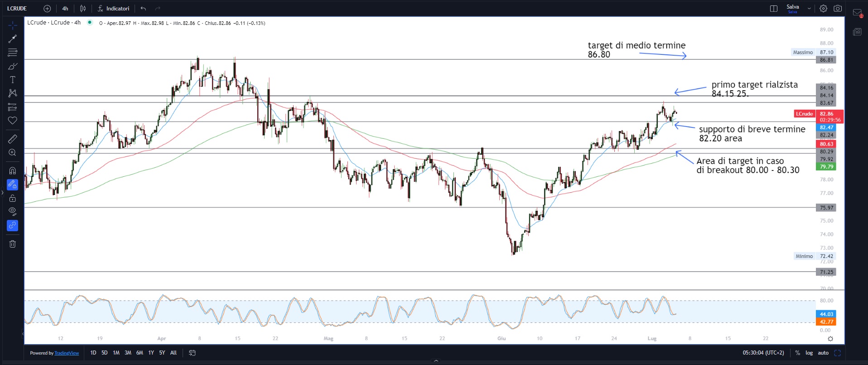
Task: Select the Text annotation tool
Action: [x=13, y=80]
